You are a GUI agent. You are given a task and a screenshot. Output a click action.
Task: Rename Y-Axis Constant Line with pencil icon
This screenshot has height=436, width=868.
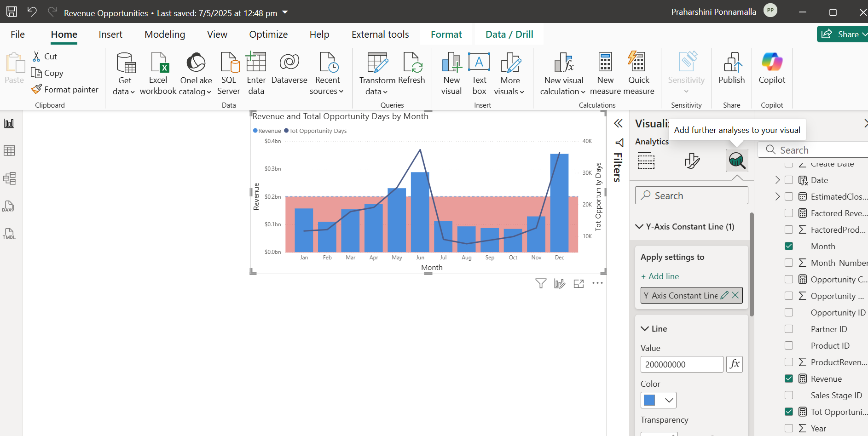[724, 295]
